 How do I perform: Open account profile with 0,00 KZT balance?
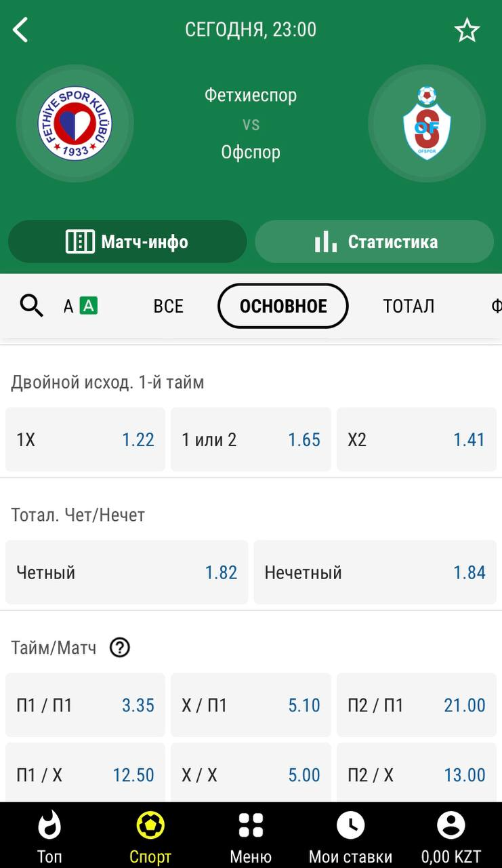[451, 834]
